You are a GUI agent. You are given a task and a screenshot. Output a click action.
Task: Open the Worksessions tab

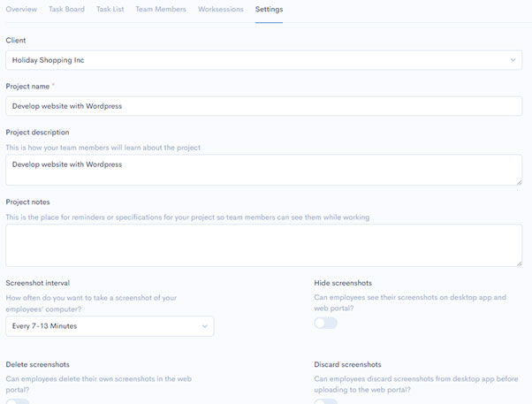221,10
